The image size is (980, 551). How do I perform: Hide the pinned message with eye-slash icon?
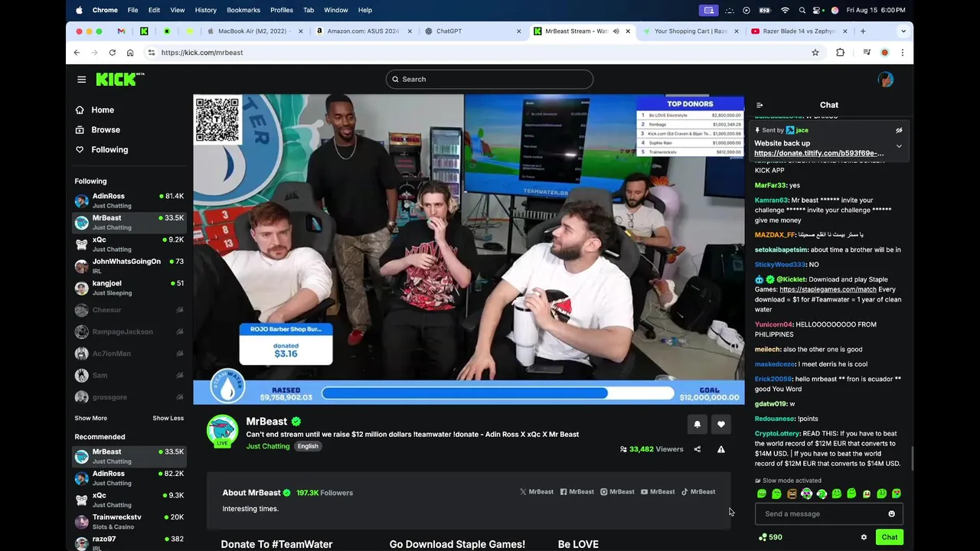[x=899, y=130]
